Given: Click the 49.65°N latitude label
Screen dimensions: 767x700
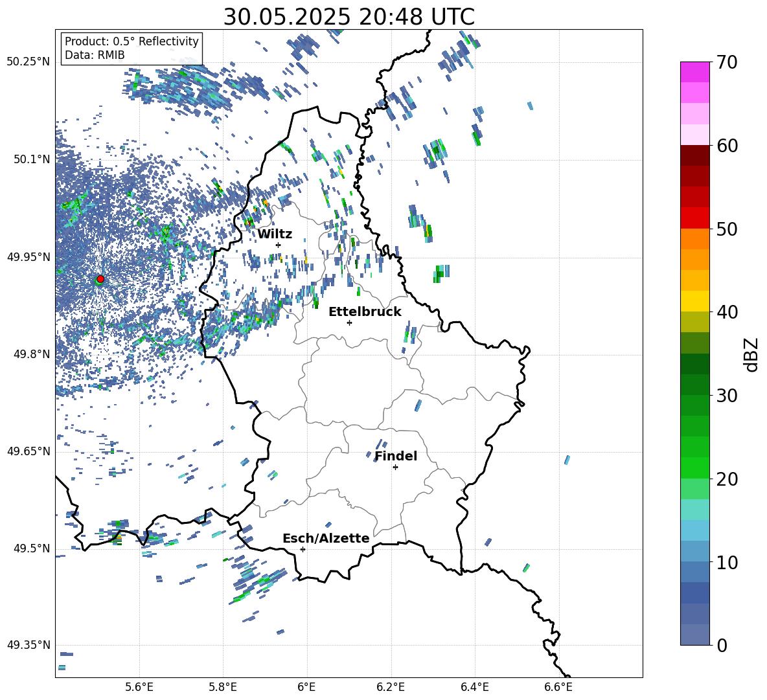Looking at the screenshot, I should coord(29,451).
